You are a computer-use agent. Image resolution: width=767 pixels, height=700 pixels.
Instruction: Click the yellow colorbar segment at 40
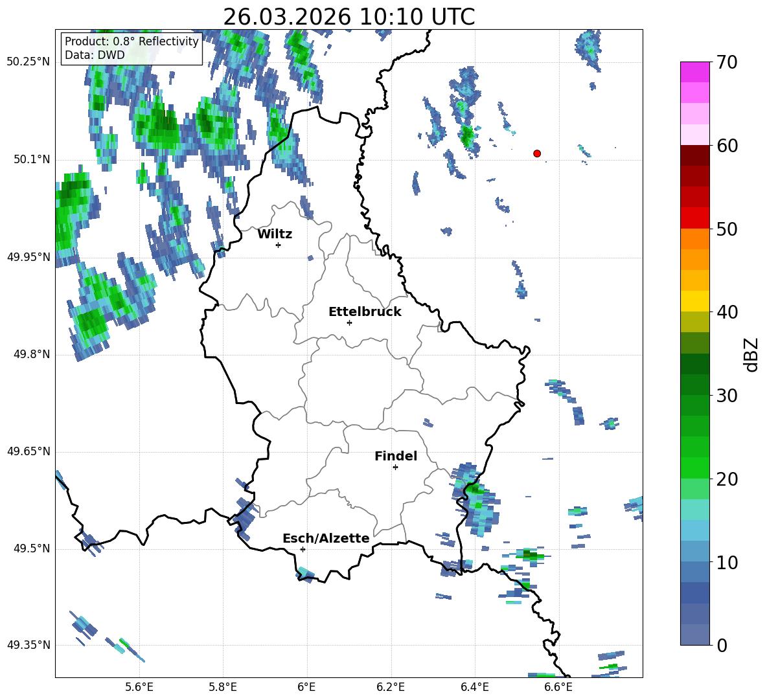[694, 301]
